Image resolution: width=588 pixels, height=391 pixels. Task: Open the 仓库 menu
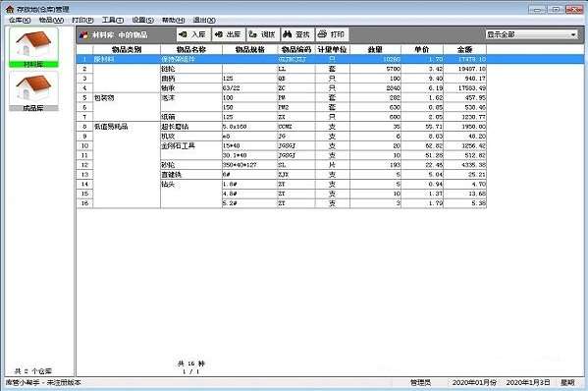click(x=20, y=20)
